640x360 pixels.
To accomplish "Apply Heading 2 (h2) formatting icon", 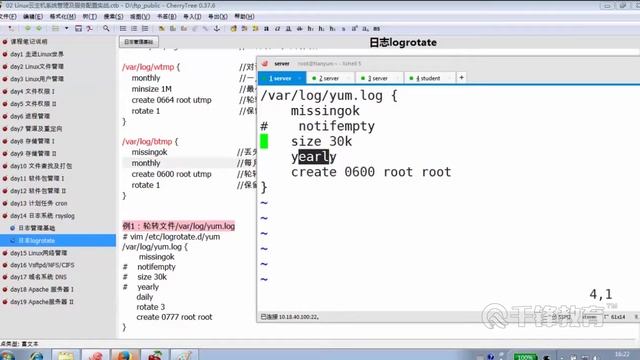I will (322, 29).
